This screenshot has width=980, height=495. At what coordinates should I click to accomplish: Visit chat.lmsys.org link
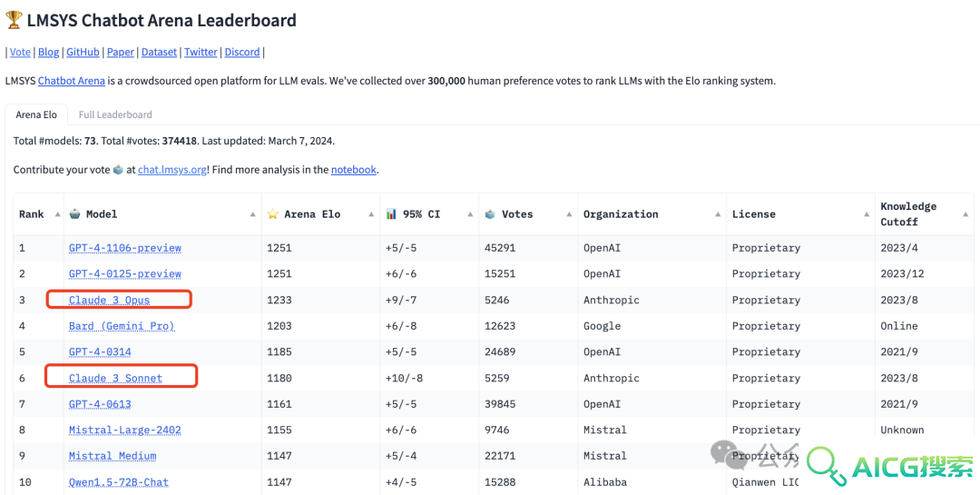click(171, 170)
